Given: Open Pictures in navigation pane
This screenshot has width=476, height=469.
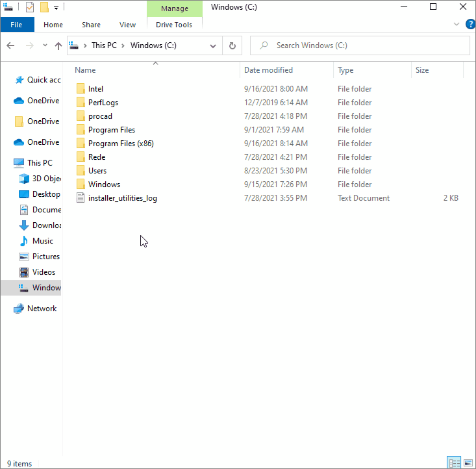Looking at the screenshot, I should coord(40,257).
